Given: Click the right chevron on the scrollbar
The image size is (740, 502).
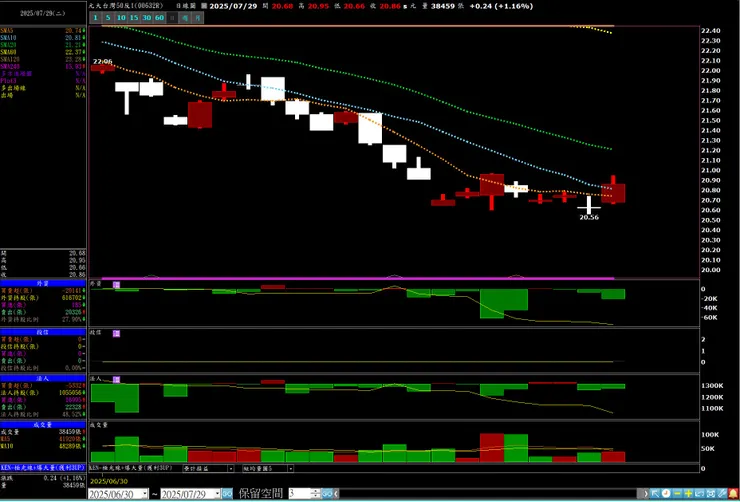Looking at the screenshot, I should pos(646,494).
